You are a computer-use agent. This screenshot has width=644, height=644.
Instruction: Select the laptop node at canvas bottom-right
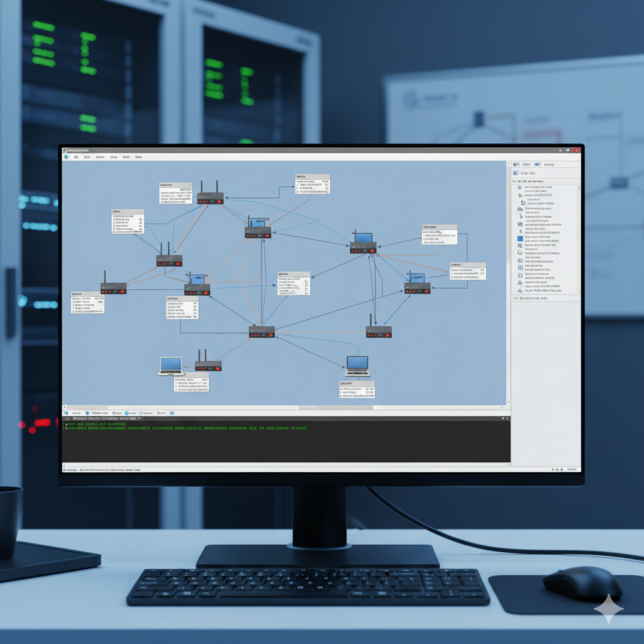point(357,366)
